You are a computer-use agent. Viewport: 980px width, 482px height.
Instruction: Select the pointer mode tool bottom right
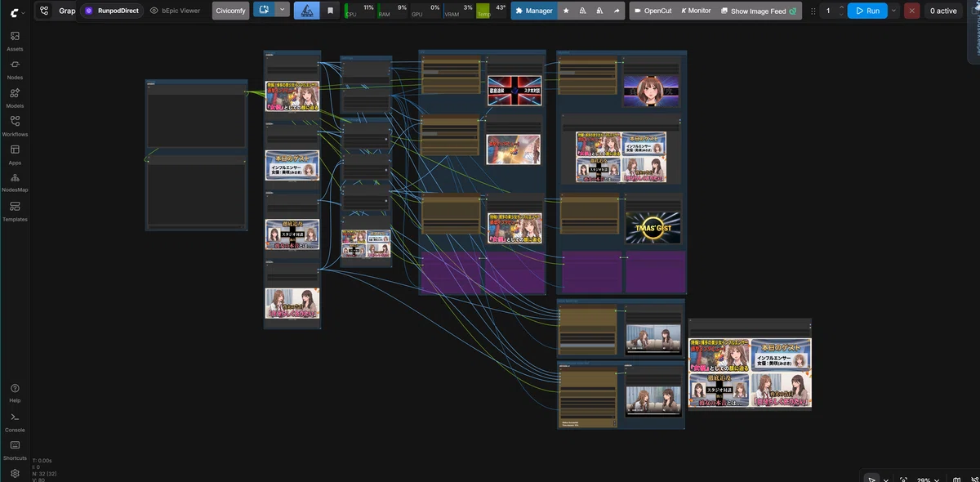872,480
